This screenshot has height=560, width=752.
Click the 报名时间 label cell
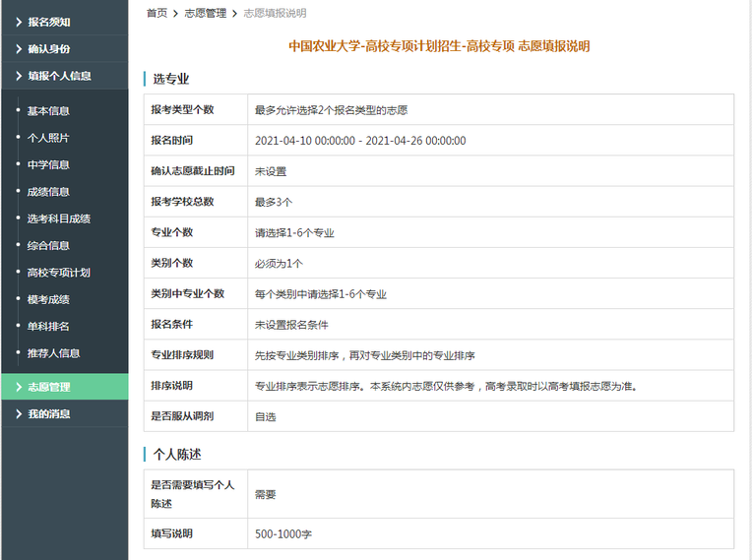pyautogui.click(x=196, y=141)
